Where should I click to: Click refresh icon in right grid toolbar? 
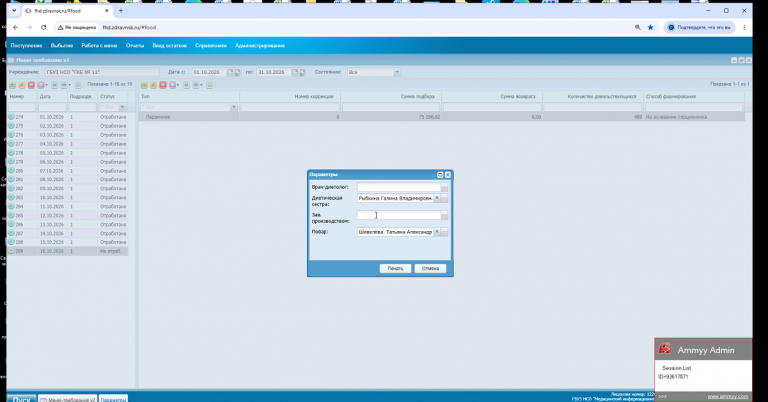[x=210, y=85]
